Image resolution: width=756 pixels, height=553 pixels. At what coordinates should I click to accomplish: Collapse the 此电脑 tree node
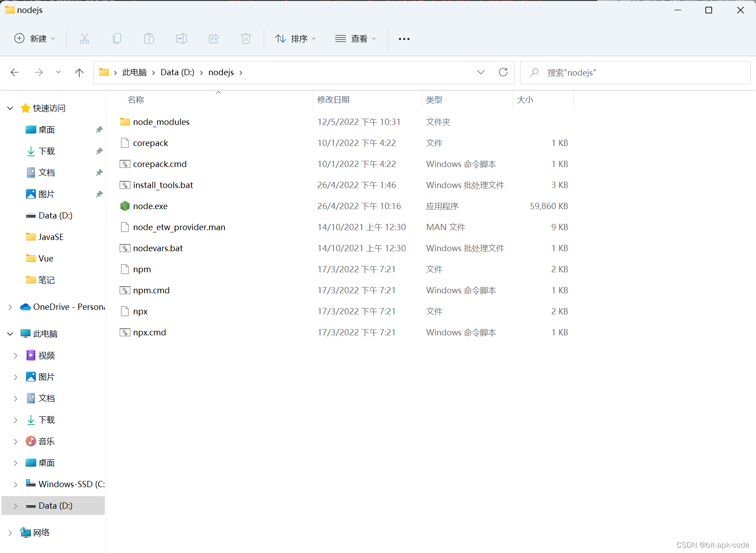[10, 334]
